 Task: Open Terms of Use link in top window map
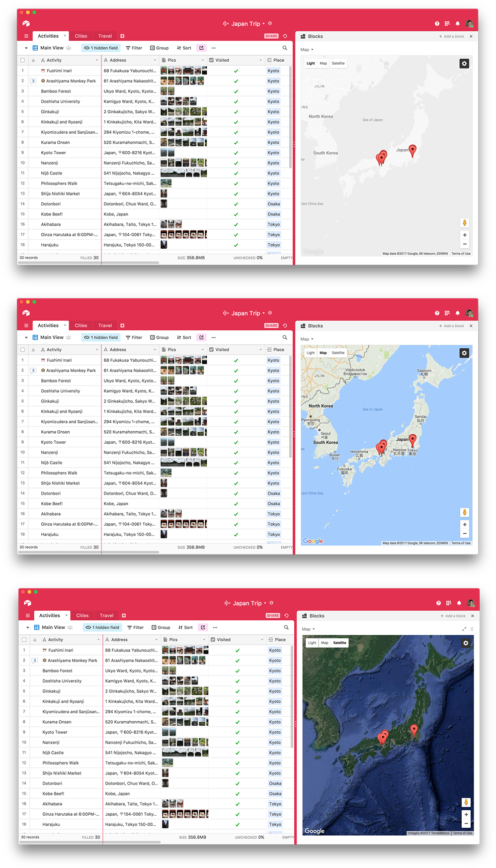461,254
